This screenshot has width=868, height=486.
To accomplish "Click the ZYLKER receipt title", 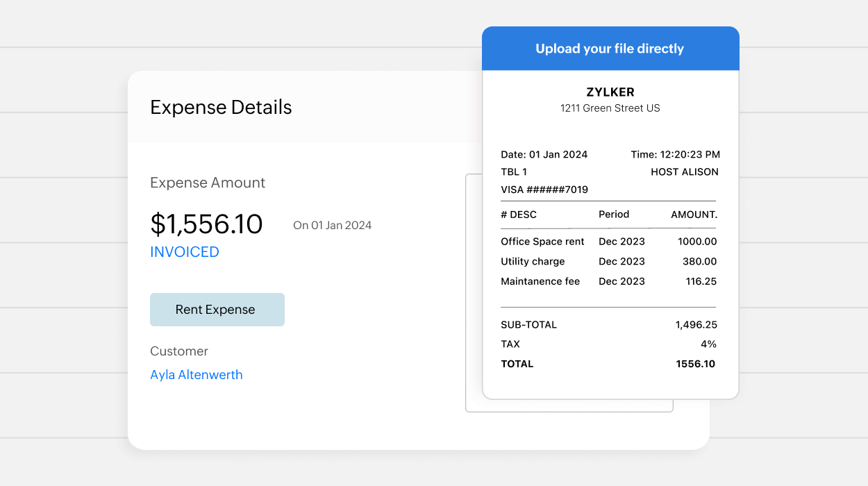I will [x=610, y=92].
